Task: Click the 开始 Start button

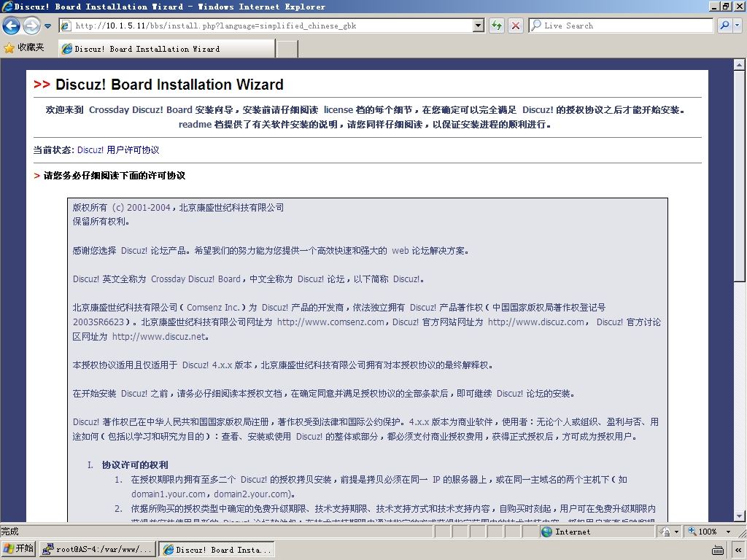Action: pos(18,549)
